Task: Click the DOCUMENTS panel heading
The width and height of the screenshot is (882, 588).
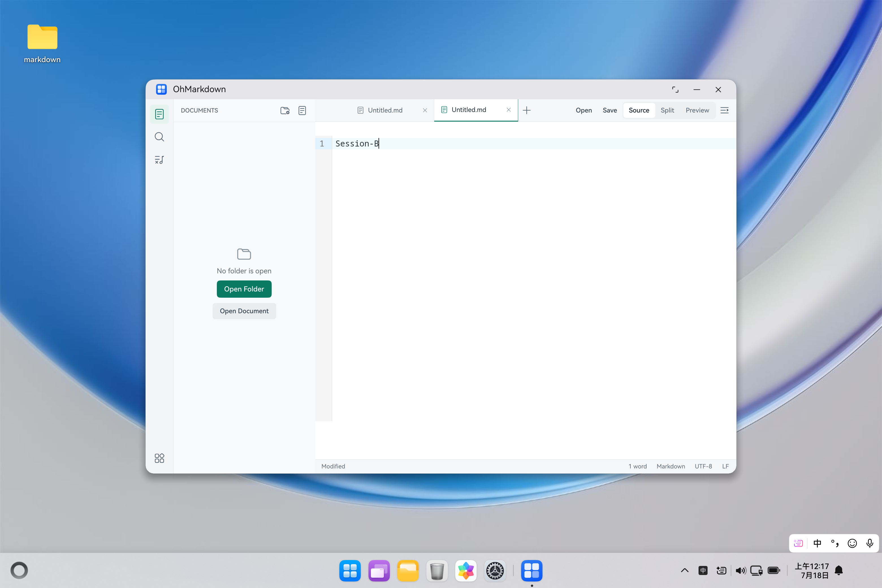Action: pos(199,110)
